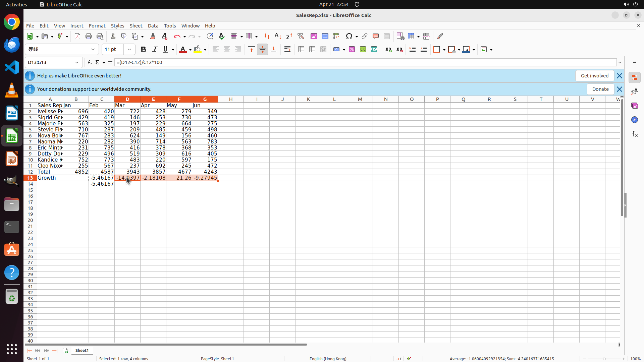Click the Clone Formatting paintbrush
The width and height of the screenshot is (644, 362).
(x=153, y=36)
